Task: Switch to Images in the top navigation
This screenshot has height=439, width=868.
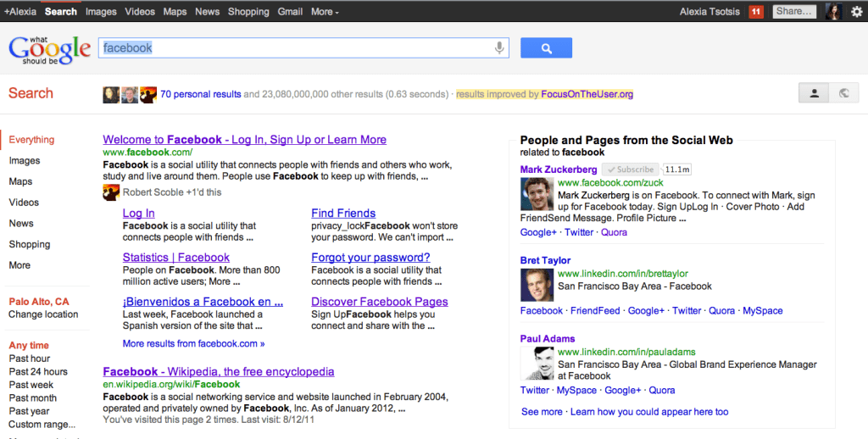Action: pos(101,12)
